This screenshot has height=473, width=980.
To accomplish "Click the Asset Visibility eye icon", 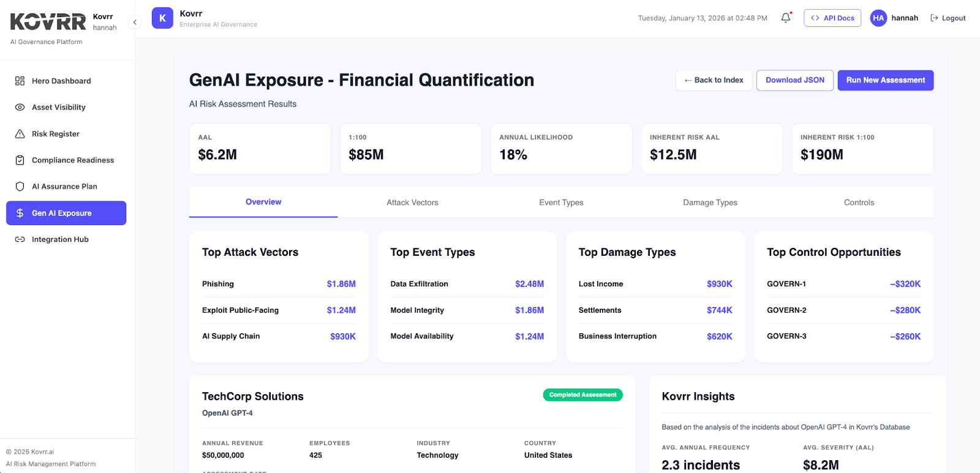I will coord(20,107).
